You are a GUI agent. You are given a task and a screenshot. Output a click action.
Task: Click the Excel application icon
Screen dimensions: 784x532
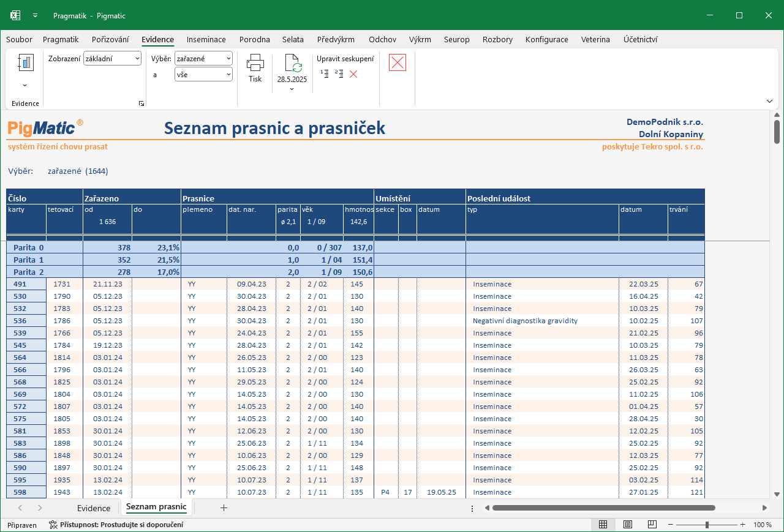point(16,15)
